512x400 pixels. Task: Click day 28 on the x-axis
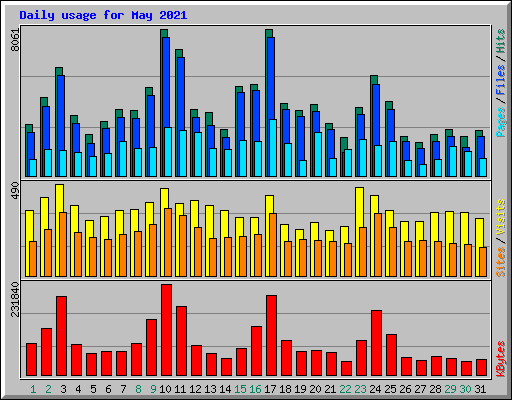(x=435, y=389)
